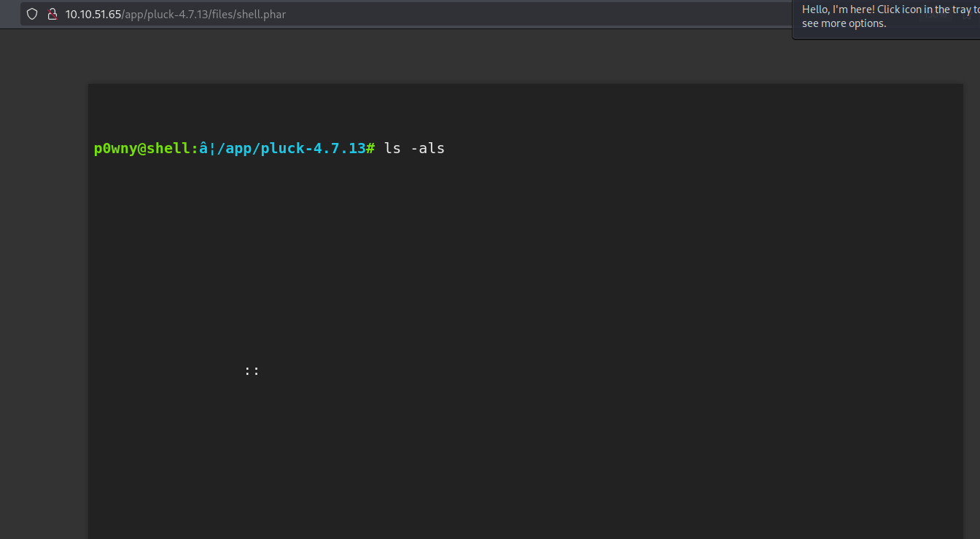Place cursor on the typed "ls" command

392,148
